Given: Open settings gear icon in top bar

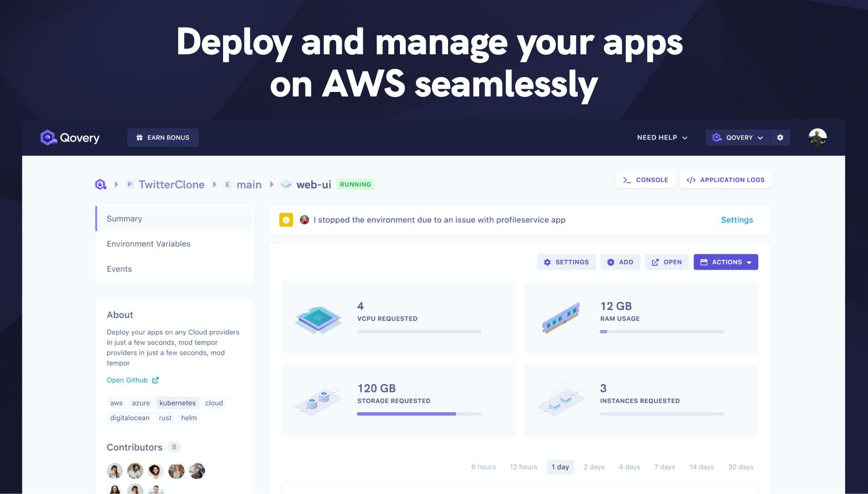Looking at the screenshot, I should (x=780, y=138).
